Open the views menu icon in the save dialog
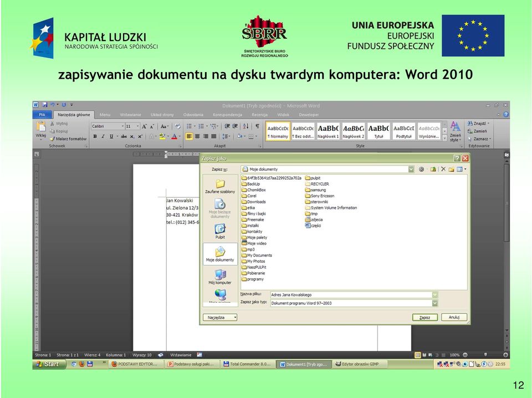The height and width of the screenshot is (398, 532). [461, 169]
